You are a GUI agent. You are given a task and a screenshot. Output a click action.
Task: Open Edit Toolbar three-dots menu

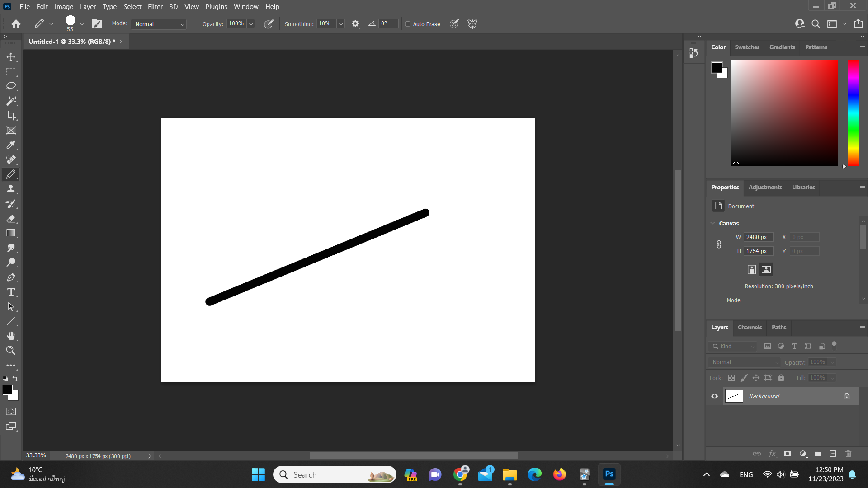[11, 365]
